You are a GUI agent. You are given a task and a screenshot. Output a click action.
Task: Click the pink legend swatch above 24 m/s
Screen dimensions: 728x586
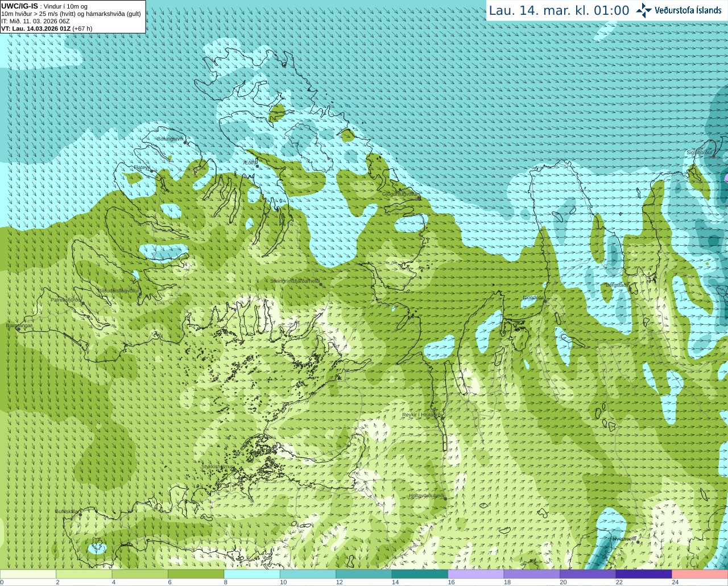coord(700,574)
